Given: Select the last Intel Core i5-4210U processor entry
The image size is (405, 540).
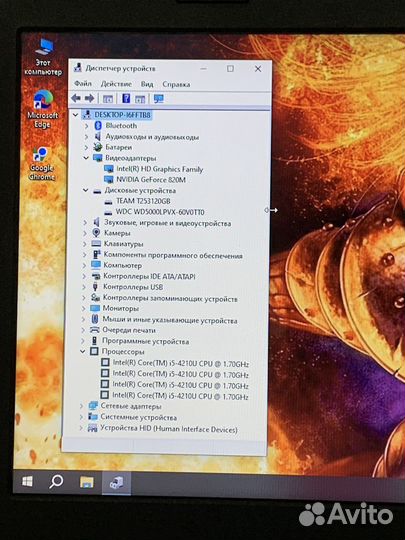Looking at the screenshot, I should [180, 396].
